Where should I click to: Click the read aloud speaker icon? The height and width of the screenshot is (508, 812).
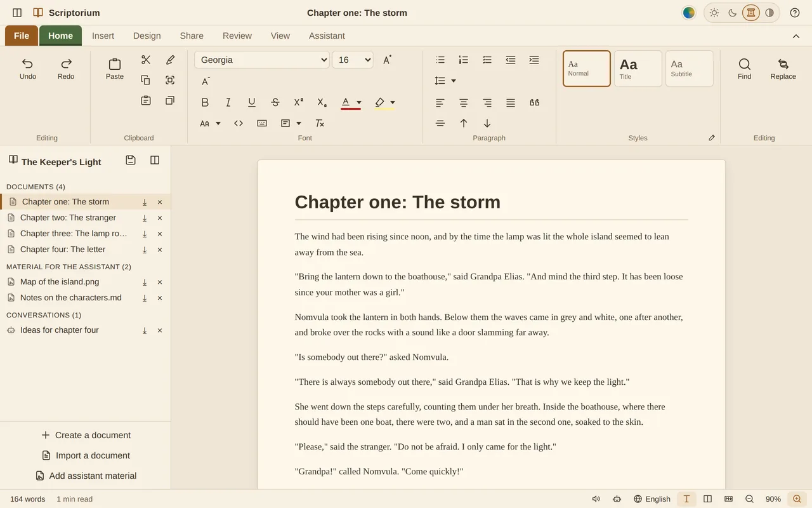(x=596, y=499)
